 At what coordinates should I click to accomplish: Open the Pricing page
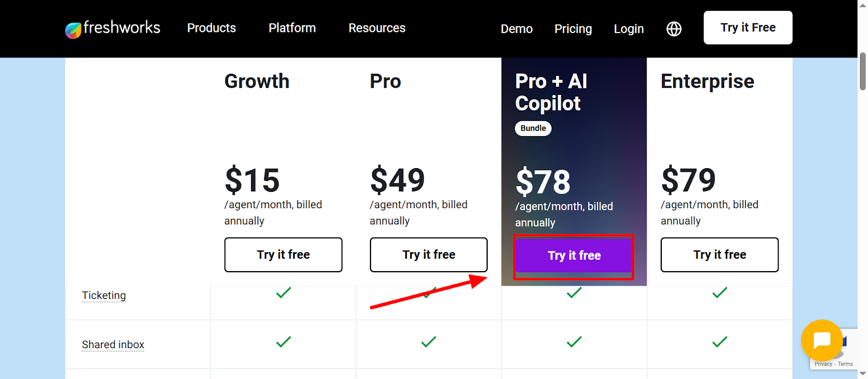(x=573, y=29)
